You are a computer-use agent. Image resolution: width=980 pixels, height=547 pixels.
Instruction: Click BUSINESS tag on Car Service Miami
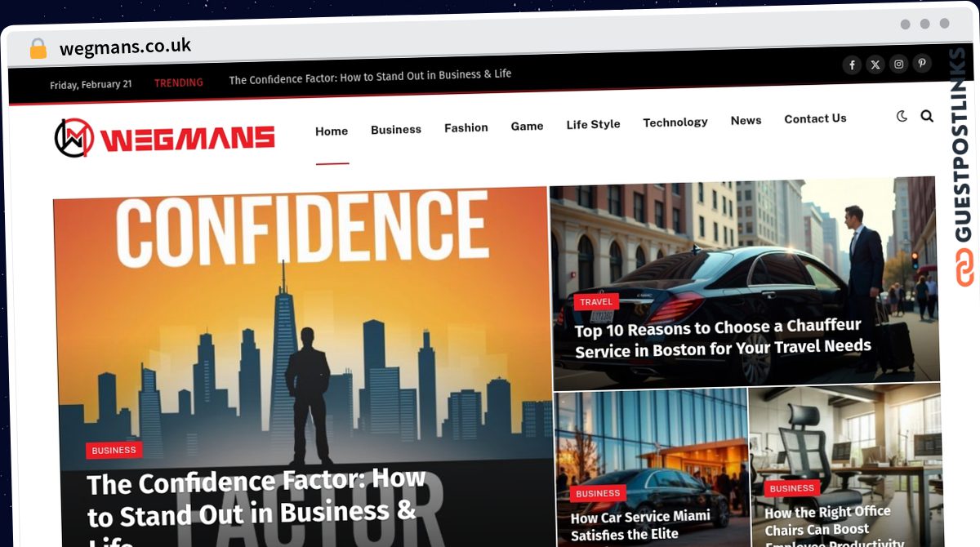pyautogui.click(x=598, y=493)
